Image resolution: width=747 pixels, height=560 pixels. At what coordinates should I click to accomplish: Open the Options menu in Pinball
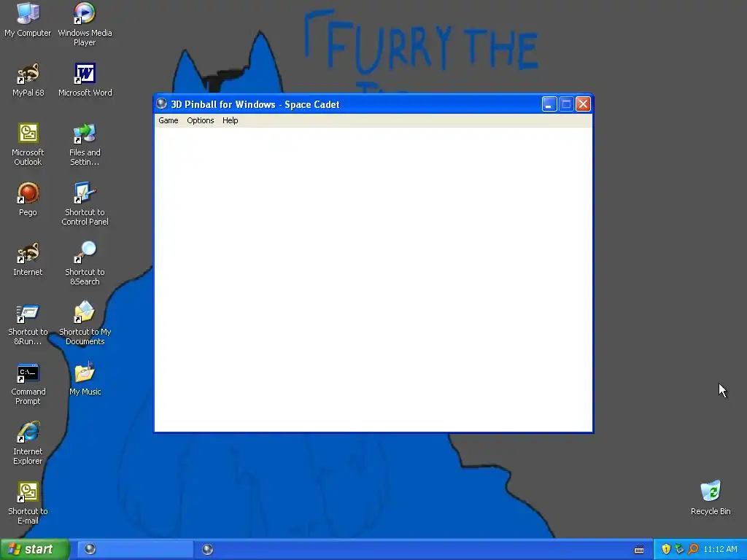tap(200, 120)
